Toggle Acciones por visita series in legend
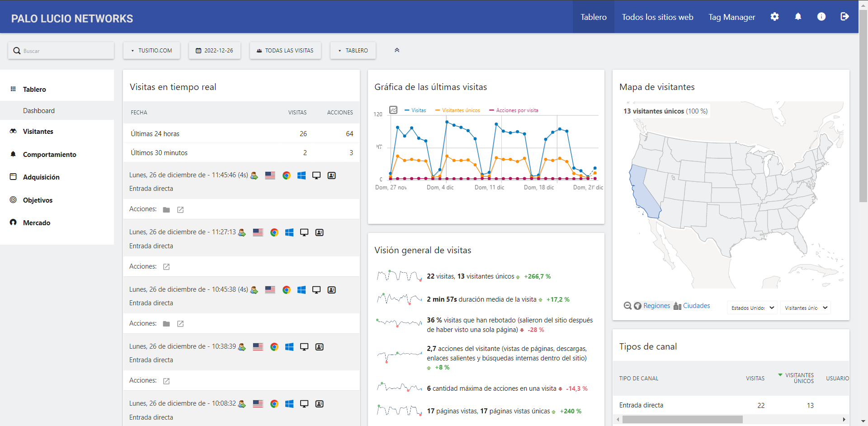This screenshot has height=426, width=868. pyautogui.click(x=514, y=110)
